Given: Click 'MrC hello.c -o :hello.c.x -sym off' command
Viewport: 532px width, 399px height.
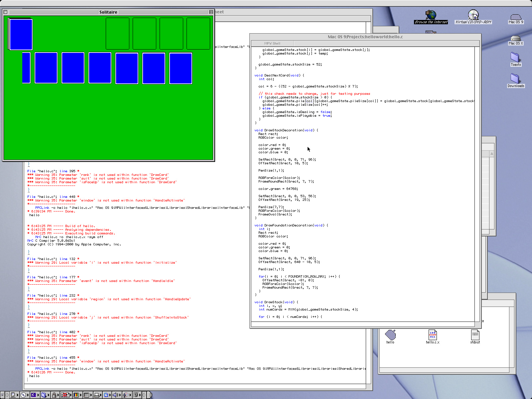Looking at the screenshot, I should pos(69,237).
